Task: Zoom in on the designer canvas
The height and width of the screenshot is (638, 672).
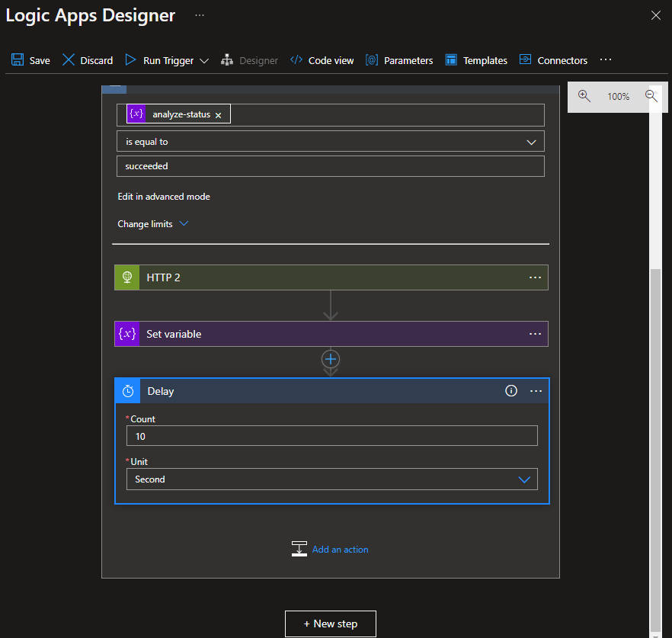Action: [x=584, y=96]
